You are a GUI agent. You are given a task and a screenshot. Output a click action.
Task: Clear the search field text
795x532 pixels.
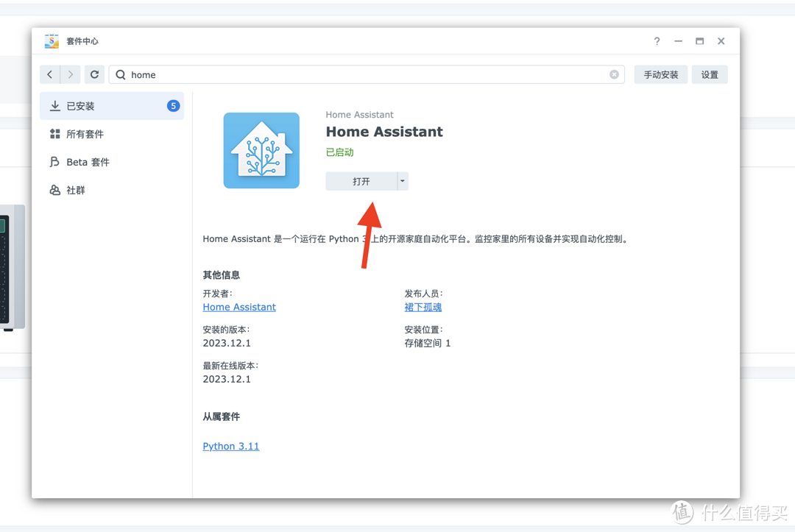[x=614, y=74]
